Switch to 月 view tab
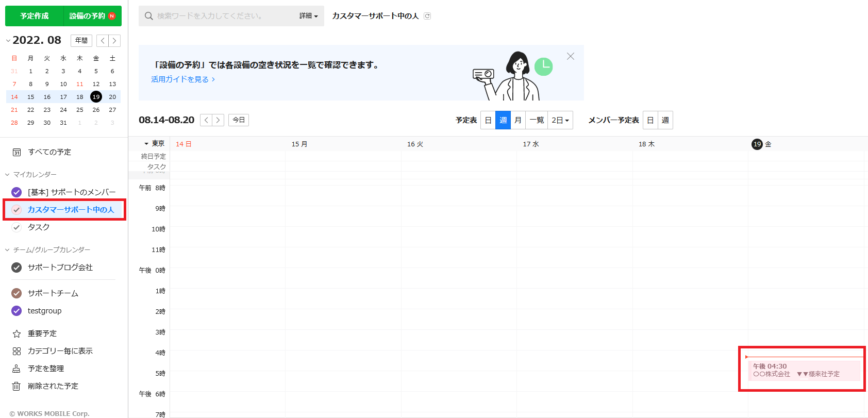 tap(518, 120)
